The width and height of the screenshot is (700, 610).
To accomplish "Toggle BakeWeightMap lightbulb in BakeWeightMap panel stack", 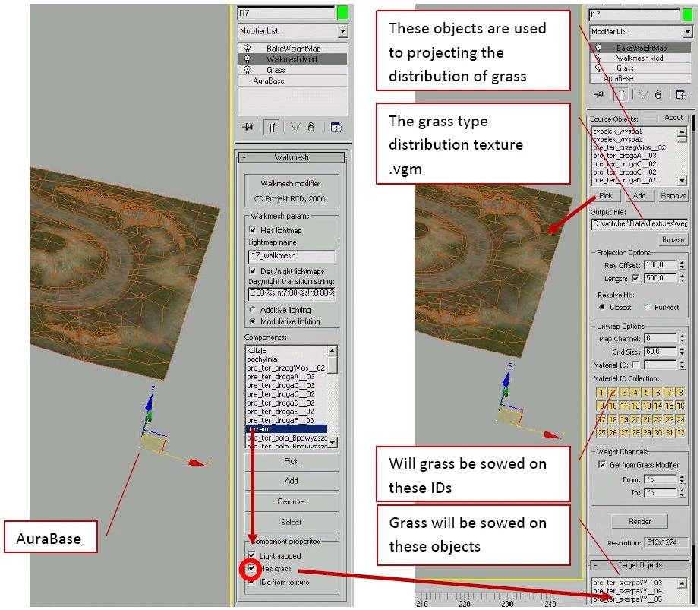I will [598, 48].
